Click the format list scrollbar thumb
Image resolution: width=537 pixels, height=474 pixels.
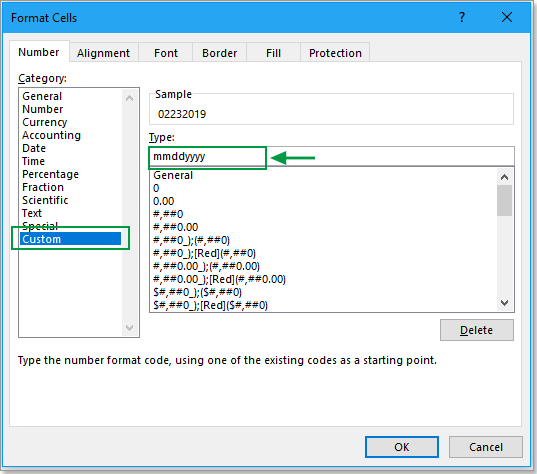click(504, 201)
